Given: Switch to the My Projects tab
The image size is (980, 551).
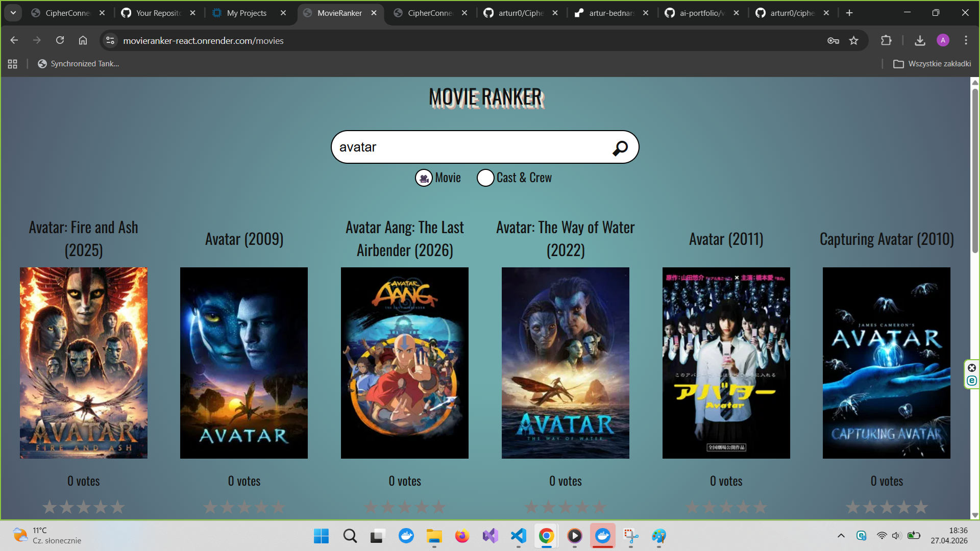Looking at the screenshot, I should [x=247, y=13].
